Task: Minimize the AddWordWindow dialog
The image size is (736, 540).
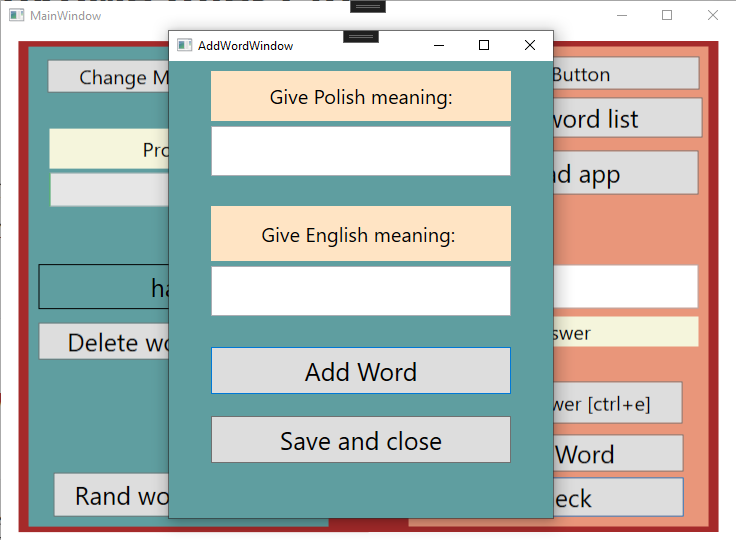Action: [x=439, y=46]
